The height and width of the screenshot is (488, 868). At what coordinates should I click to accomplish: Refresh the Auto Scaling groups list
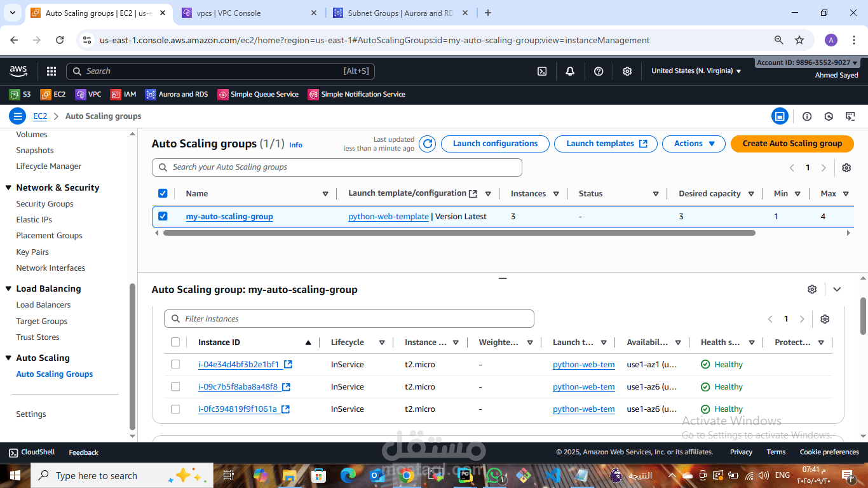(428, 144)
